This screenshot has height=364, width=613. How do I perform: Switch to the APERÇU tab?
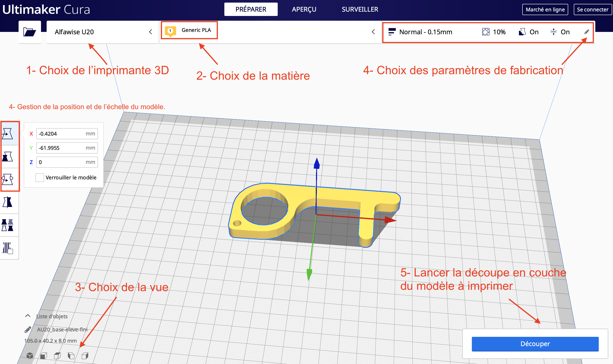tap(304, 9)
